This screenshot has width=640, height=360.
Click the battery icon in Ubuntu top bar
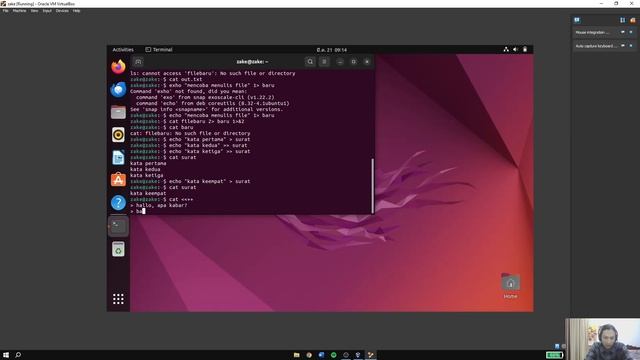click(x=525, y=49)
